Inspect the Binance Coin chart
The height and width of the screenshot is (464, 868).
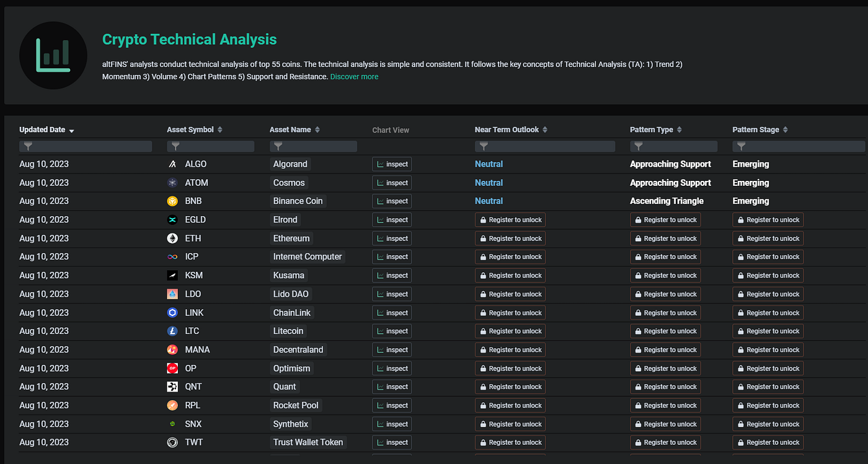[392, 201]
